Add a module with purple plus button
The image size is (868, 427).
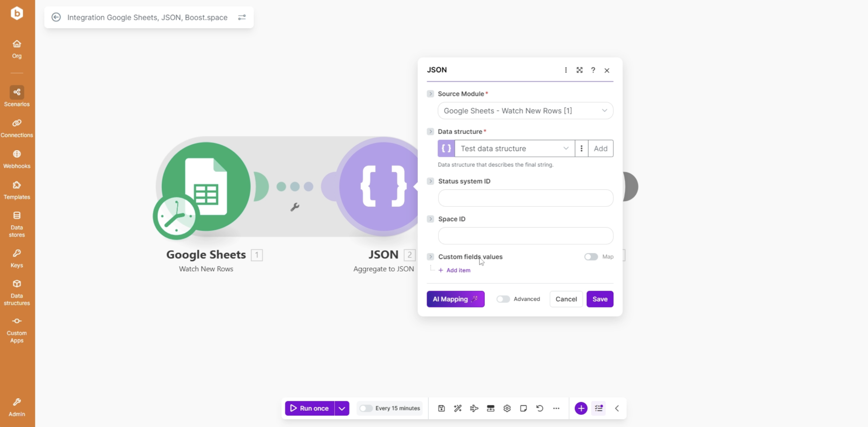click(x=581, y=408)
